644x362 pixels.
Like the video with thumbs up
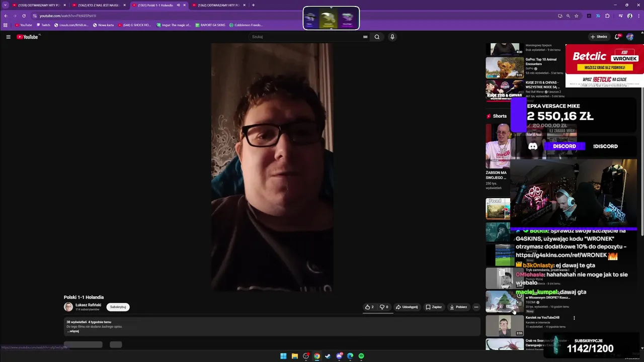click(x=369, y=307)
